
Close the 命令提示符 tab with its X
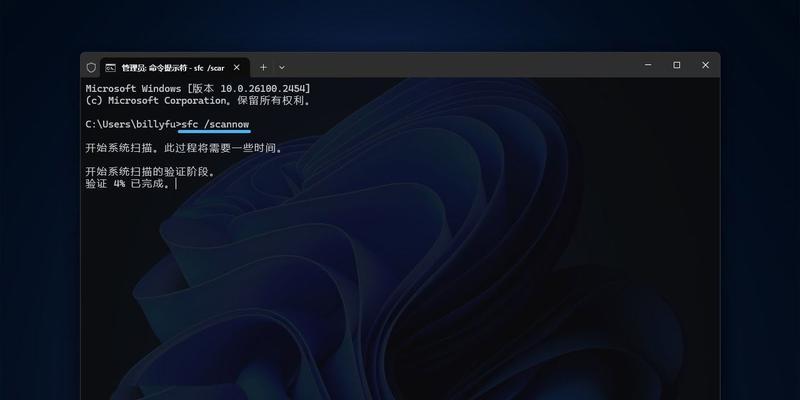(237, 67)
